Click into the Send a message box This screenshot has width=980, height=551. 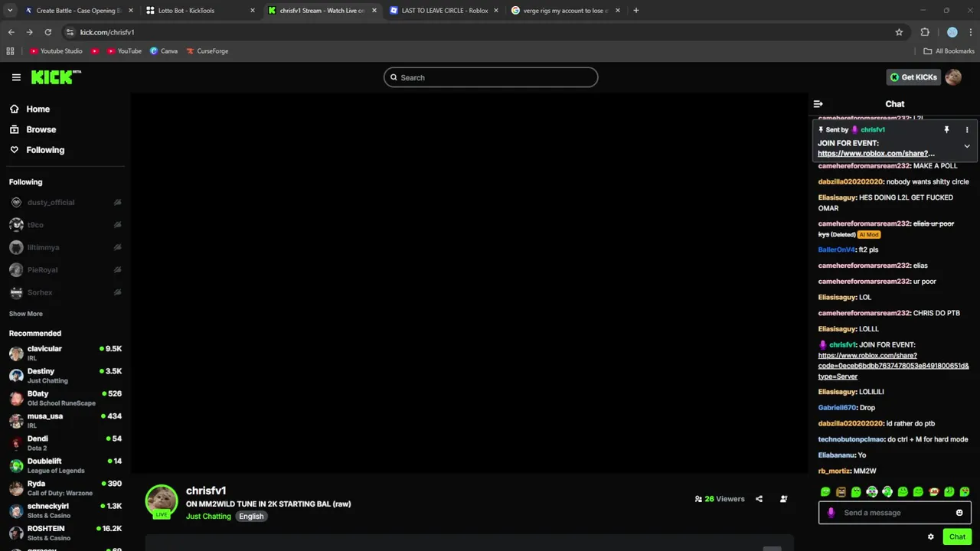(894, 513)
